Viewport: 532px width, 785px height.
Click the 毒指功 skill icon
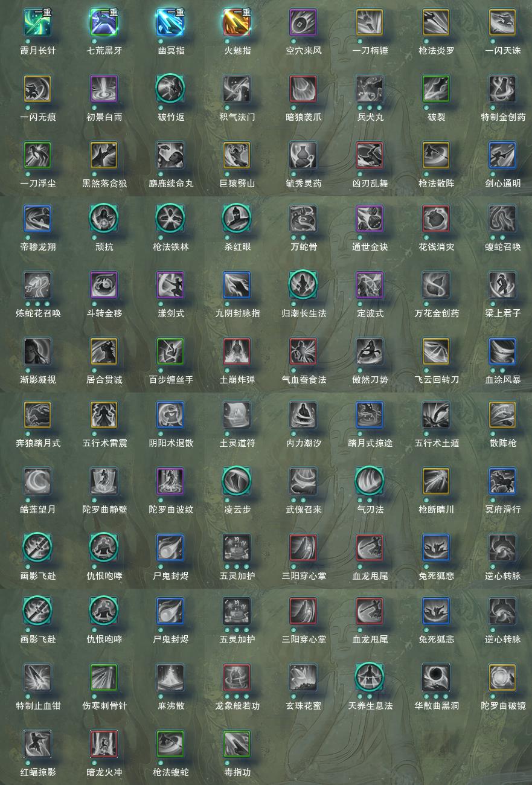(237, 744)
